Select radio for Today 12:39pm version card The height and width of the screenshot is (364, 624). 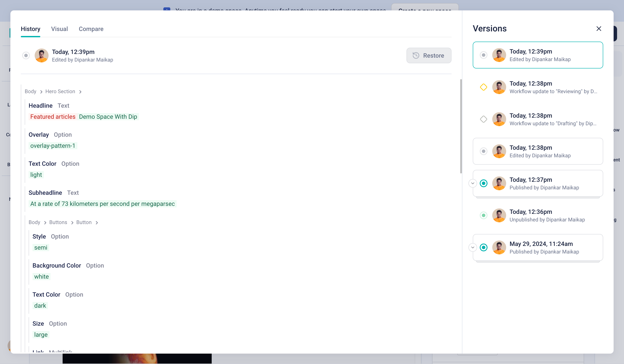(x=483, y=55)
